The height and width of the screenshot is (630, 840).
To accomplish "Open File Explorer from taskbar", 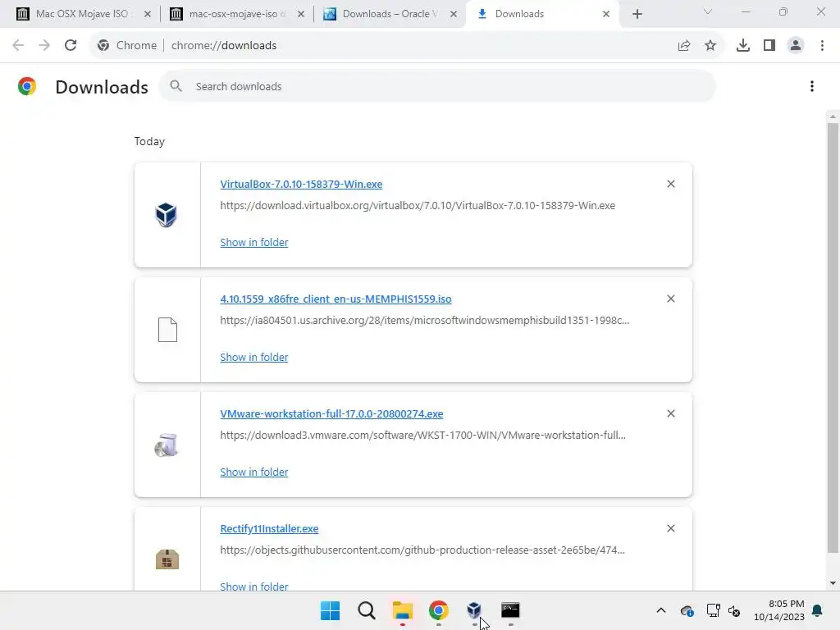I will coord(402,610).
